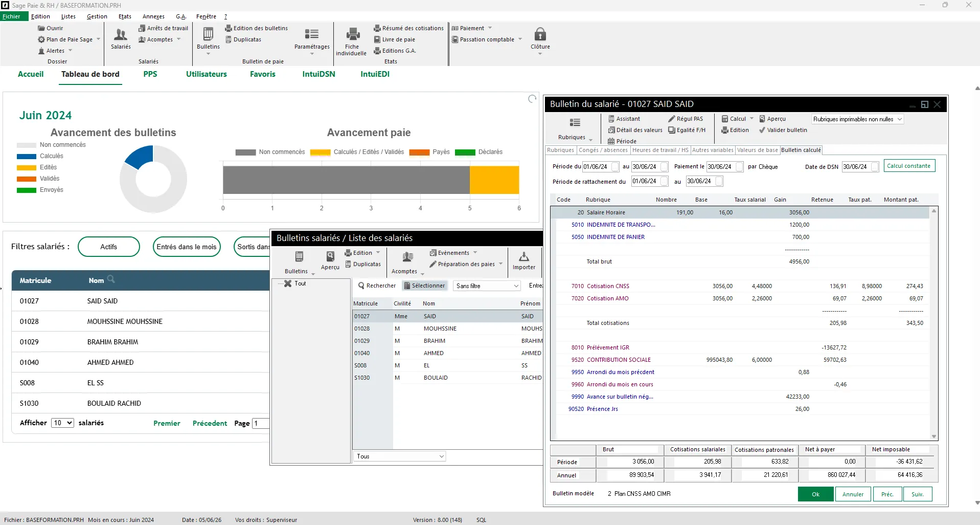
Task: Click the Importer icon in Bulletins salariés
Action: click(x=524, y=257)
